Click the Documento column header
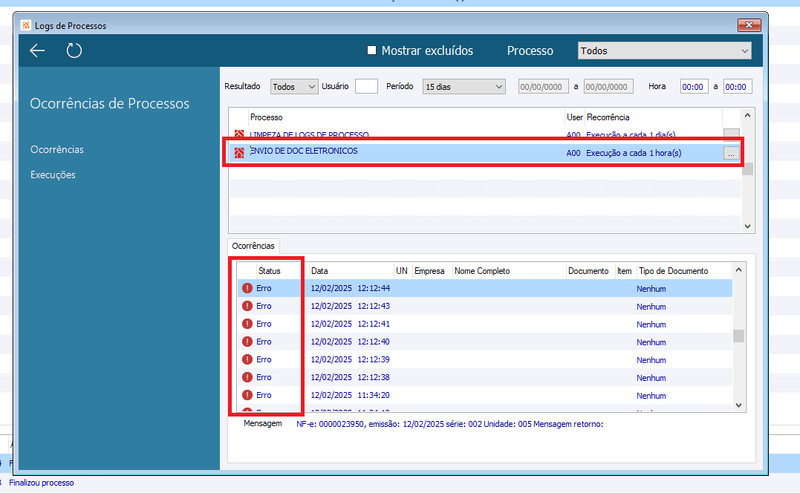This screenshot has height=493, width=800. (x=590, y=271)
